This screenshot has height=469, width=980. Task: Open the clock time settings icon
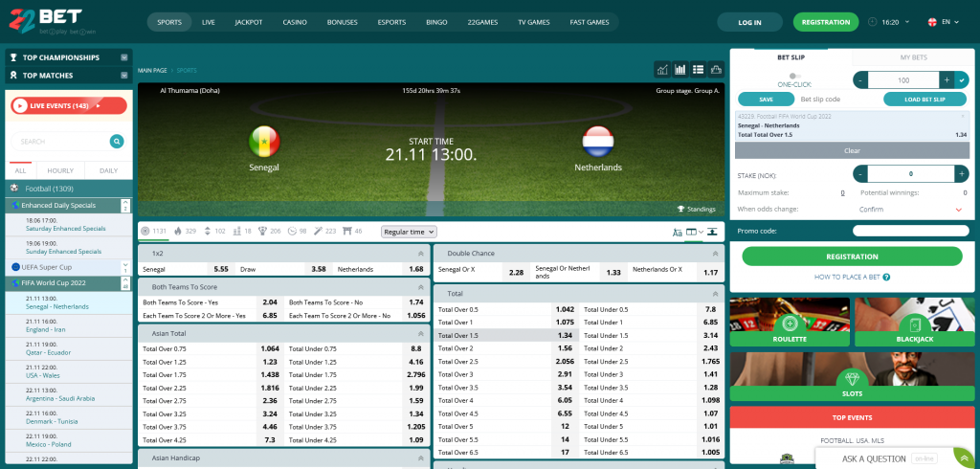873,22
